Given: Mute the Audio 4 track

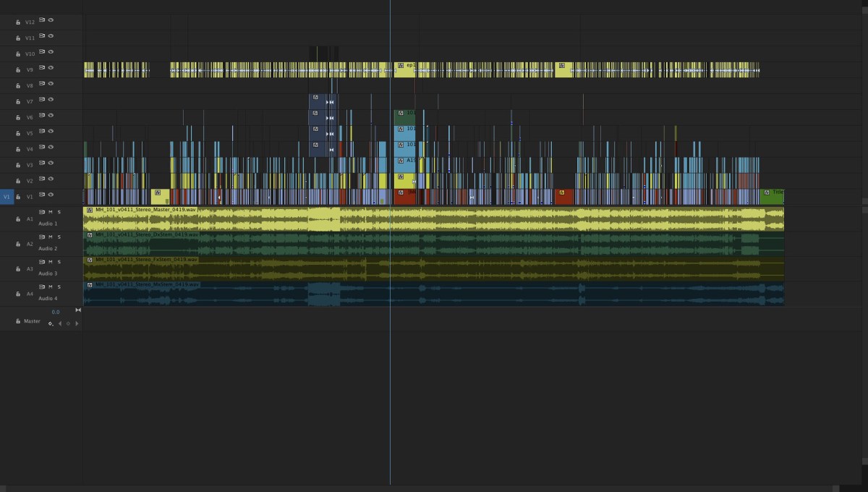Looking at the screenshot, I should coord(51,286).
